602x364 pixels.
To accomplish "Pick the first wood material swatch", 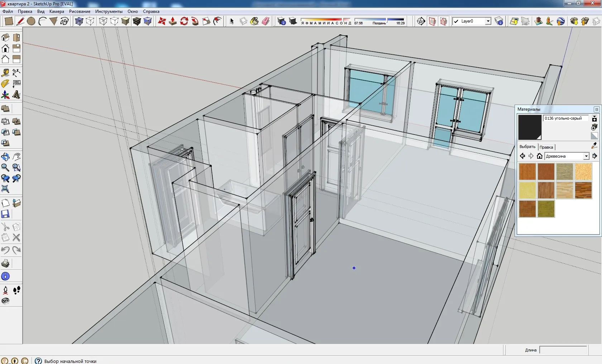I will (x=527, y=172).
